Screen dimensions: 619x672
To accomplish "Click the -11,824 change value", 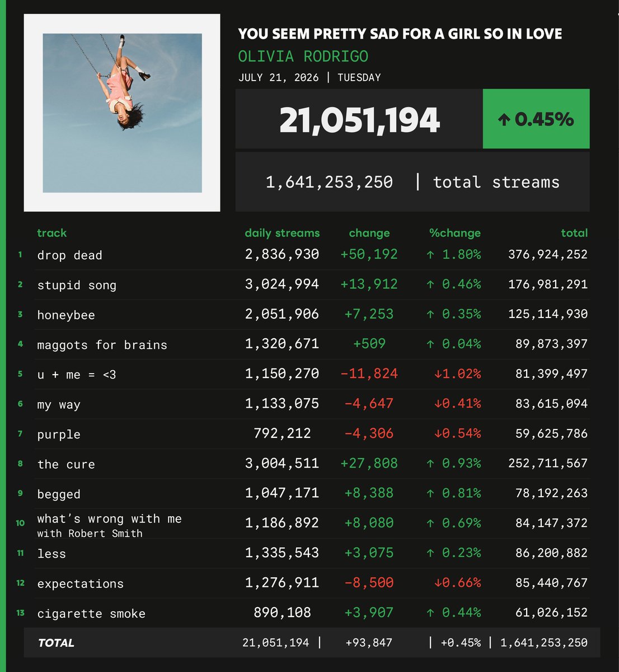I will pos(369,374).
